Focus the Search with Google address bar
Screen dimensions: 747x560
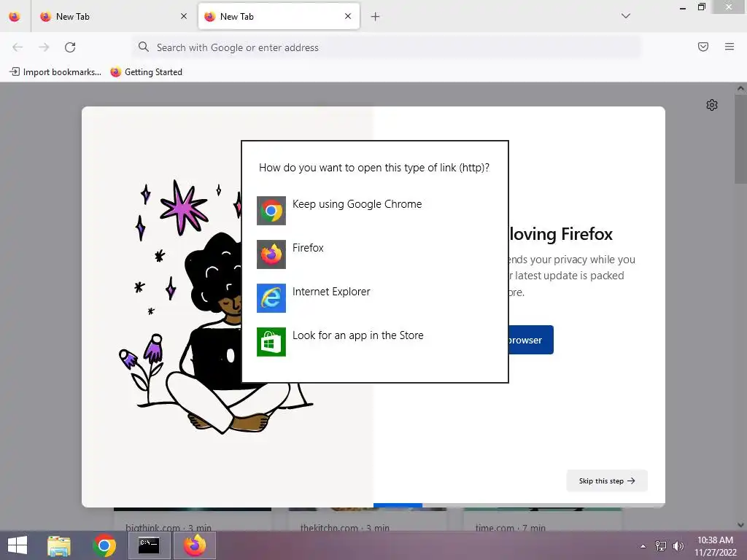click(x=387, y=47)
